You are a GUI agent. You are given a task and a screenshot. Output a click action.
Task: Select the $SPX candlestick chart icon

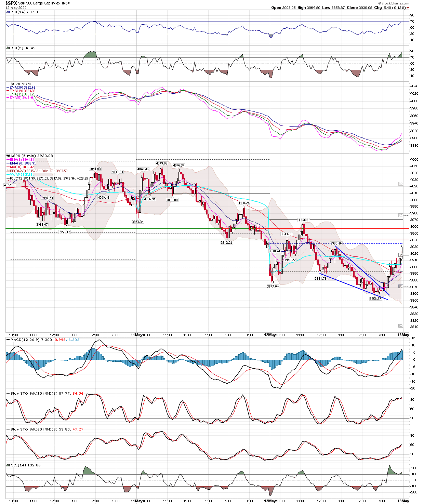click(8, 156)
